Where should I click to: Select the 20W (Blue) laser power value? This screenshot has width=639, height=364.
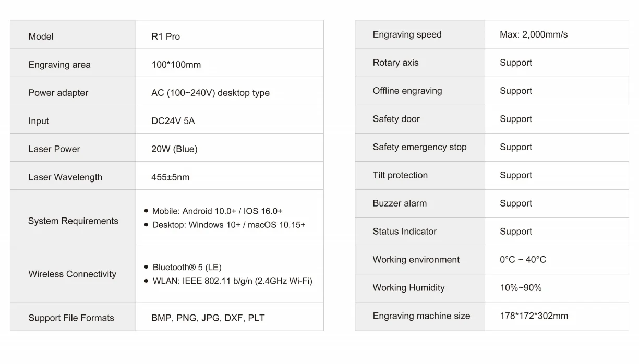pyautogui.click(x=174, y=149)
